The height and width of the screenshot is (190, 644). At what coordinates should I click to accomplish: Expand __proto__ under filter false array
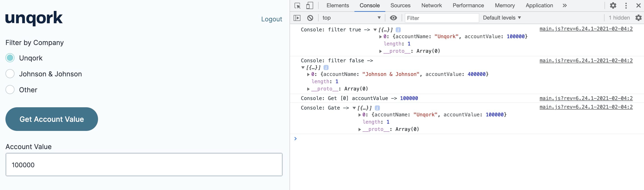(308, 89)
